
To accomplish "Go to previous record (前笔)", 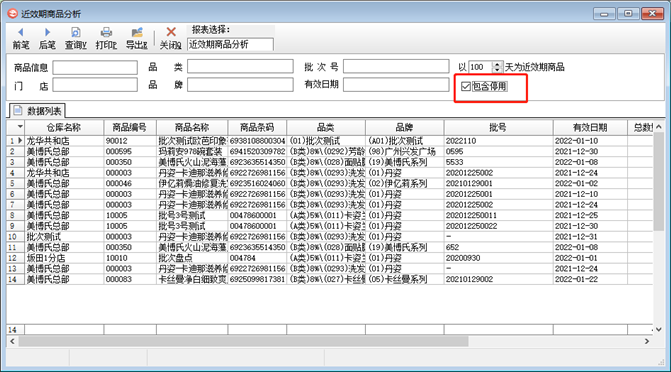I will click(x=21, y=38).
